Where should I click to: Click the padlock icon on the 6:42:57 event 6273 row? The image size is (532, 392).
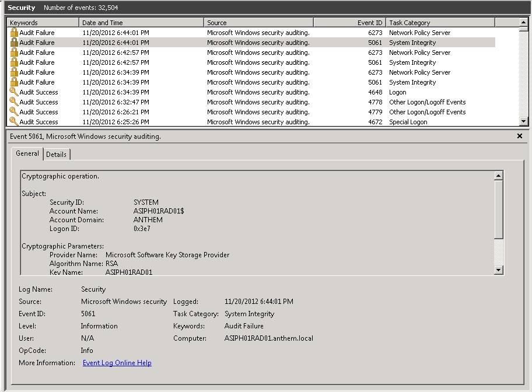(x=13, y=52)
